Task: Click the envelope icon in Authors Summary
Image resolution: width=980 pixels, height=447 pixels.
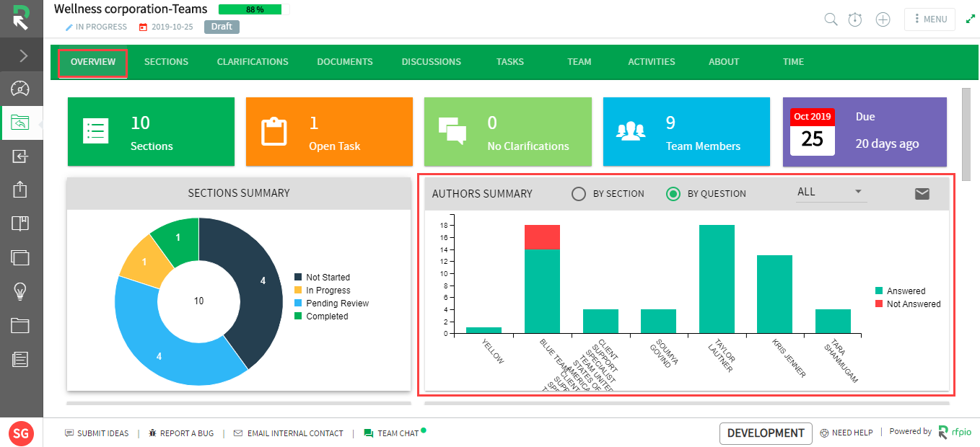Action: pos(922,193)
